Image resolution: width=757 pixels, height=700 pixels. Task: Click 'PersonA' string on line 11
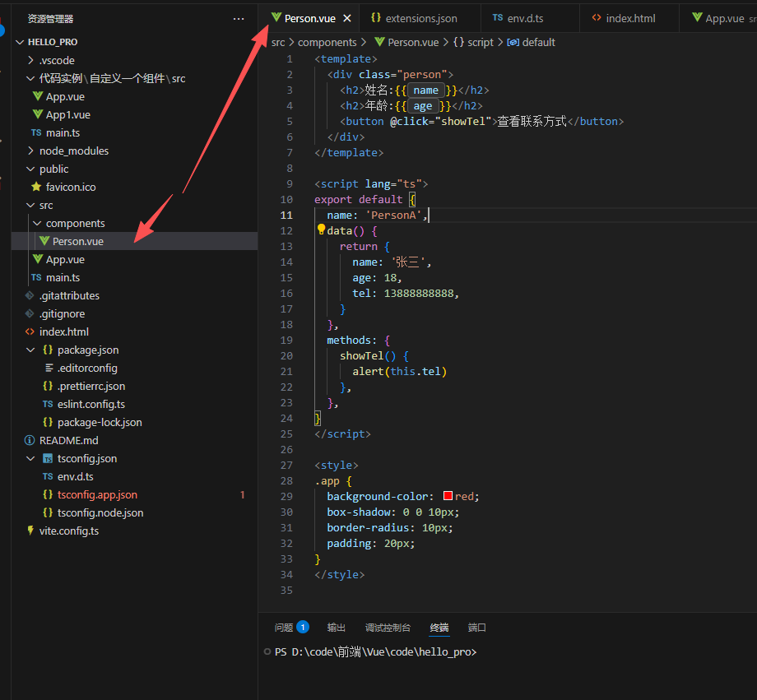pyautogui.click(x=393, y=216)
